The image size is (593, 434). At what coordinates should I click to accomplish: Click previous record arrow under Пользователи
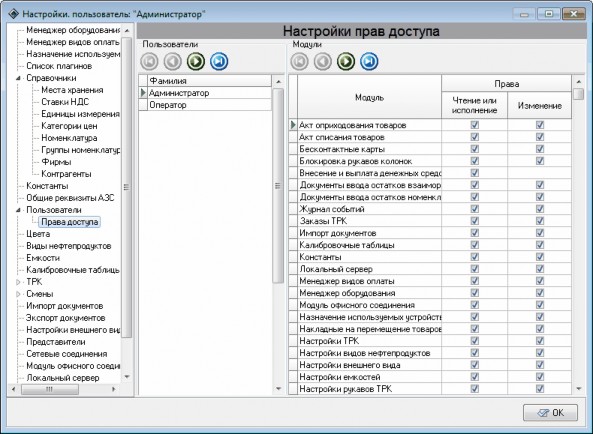tap(172, 61)
